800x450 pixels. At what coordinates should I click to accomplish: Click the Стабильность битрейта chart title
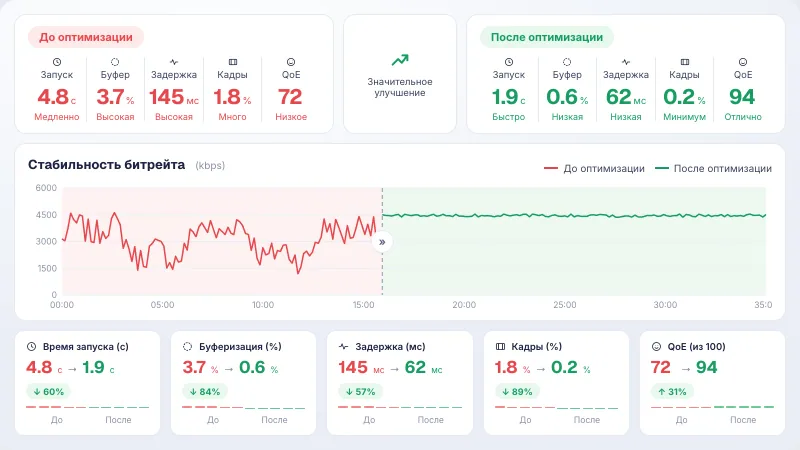tap(106, 165)
